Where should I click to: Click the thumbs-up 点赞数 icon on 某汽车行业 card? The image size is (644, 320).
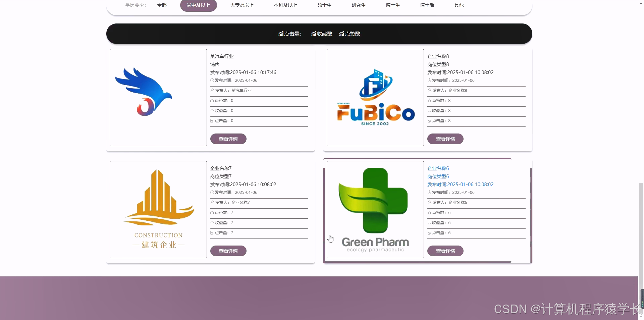tap(212, 101)
